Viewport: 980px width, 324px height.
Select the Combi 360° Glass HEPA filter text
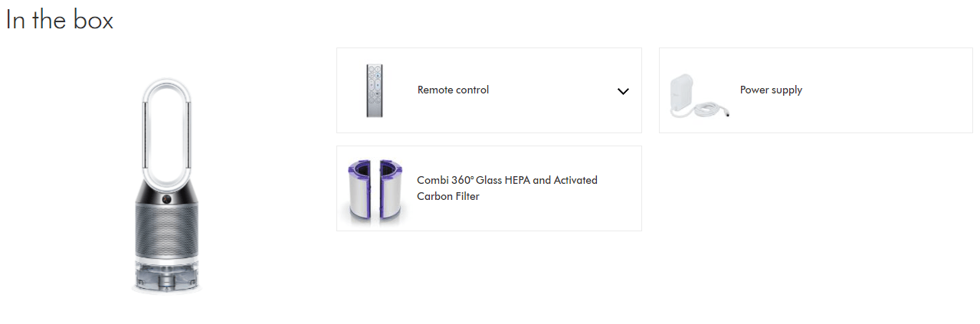coord(506,181)
